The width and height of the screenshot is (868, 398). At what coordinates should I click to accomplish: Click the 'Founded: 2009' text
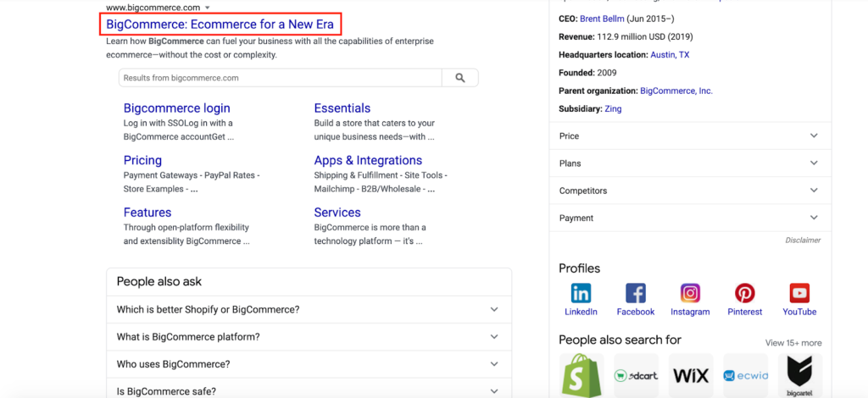coord(588,73)
